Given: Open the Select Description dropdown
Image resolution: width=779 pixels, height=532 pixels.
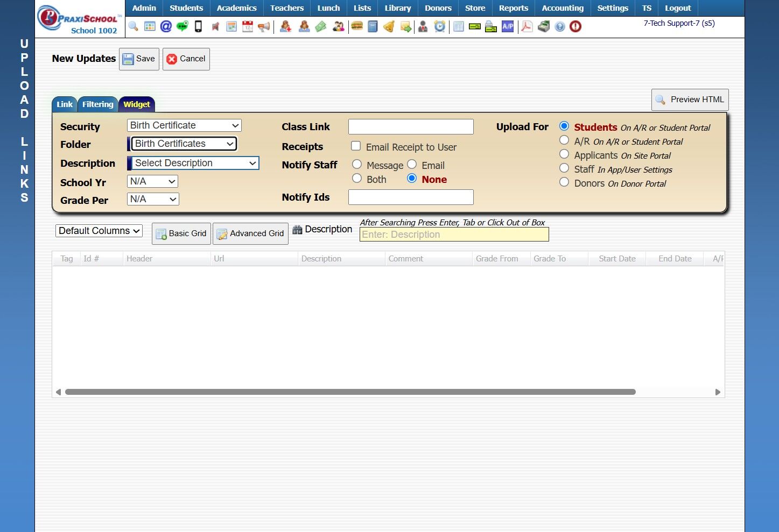Looking at the screenshot, I should click(x=195, y=163).
